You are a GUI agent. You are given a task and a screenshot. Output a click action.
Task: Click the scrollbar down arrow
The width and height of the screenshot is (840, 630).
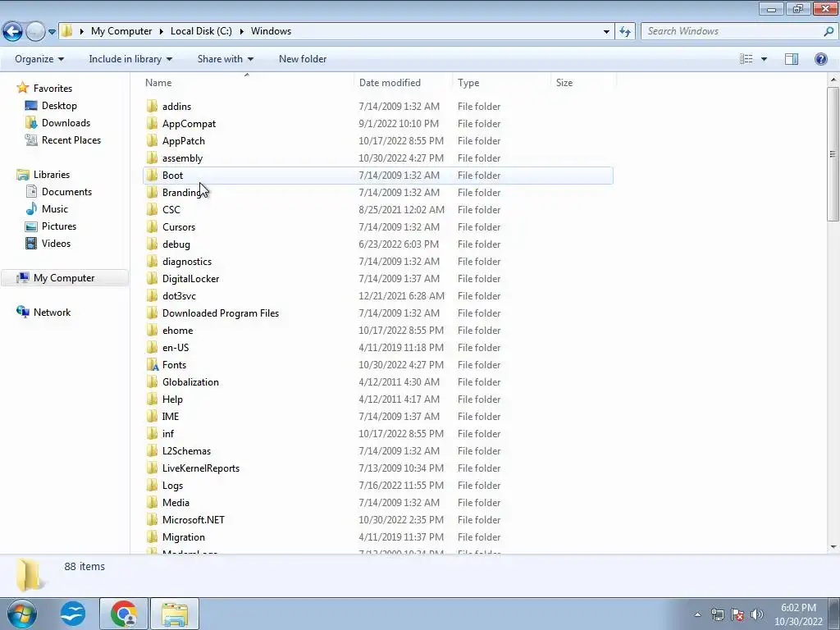coord(833,547)
